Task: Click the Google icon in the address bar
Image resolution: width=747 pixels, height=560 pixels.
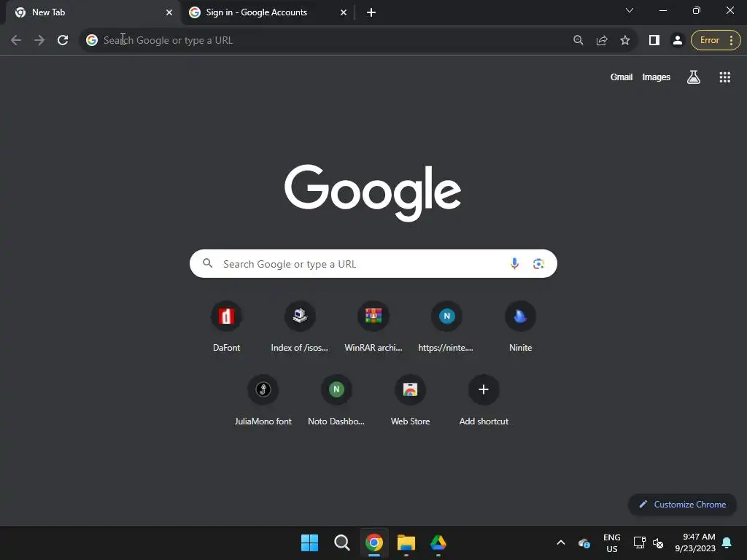Action: (x=91, y=40)
